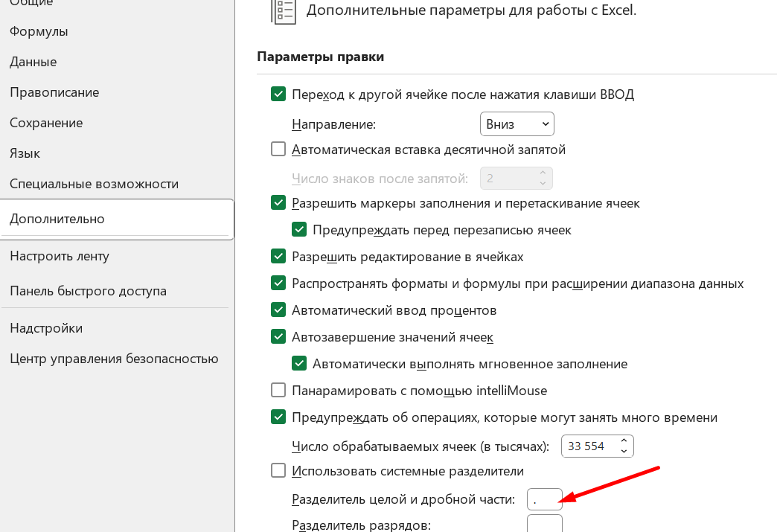Uncheck the move-to-next-cell after ВВОД option
Screen dimensions: 777x532
coord(278,94)
